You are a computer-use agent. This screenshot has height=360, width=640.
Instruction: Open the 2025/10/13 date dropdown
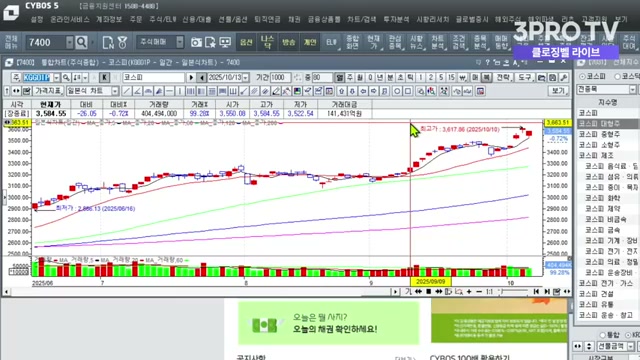tap(245, 78)
